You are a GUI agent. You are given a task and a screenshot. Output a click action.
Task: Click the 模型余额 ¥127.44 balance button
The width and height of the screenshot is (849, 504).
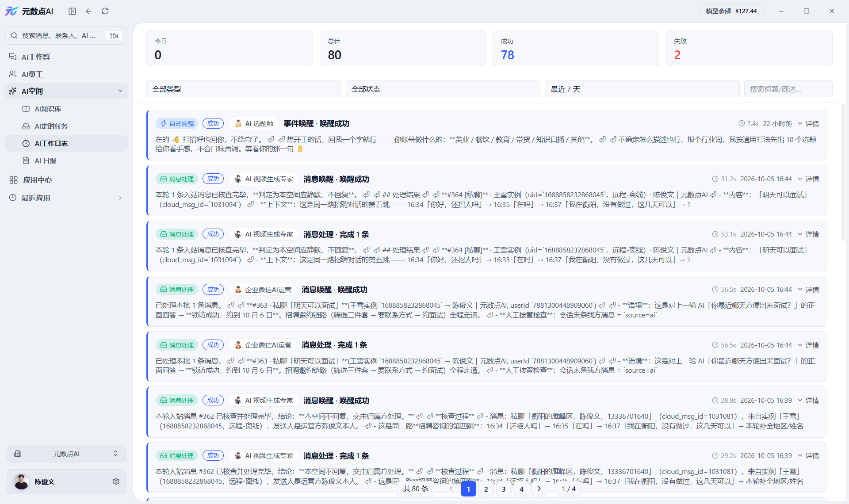pyautogui.click(x=731, y=11)
